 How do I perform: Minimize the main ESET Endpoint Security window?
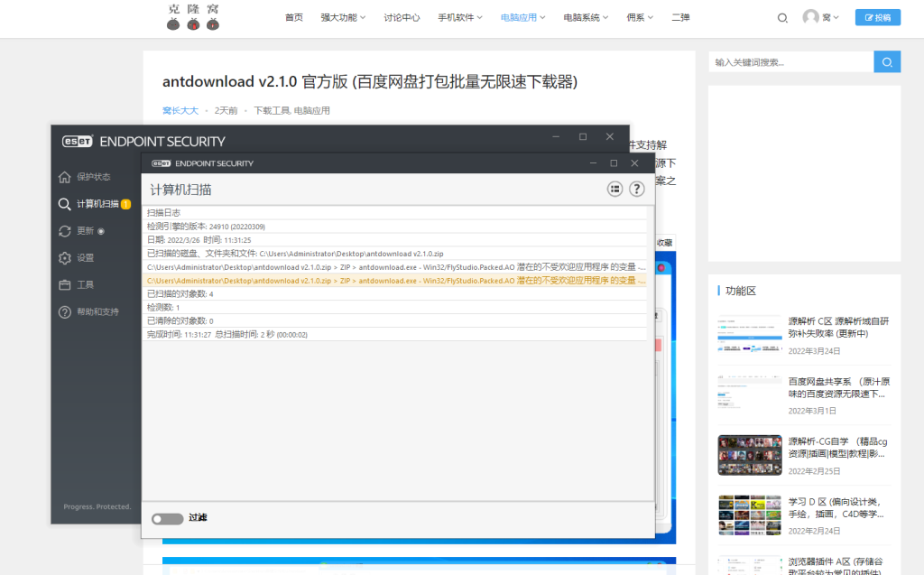pyautogui.click(x=556, y=137)
